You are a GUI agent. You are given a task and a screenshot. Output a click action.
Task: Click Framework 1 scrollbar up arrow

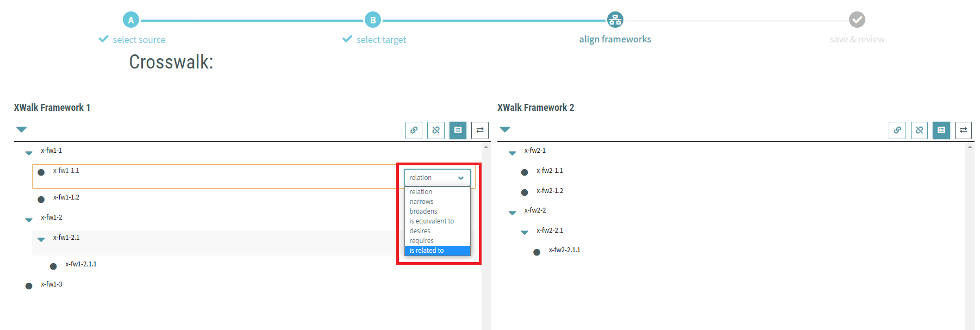coord(486,147)
